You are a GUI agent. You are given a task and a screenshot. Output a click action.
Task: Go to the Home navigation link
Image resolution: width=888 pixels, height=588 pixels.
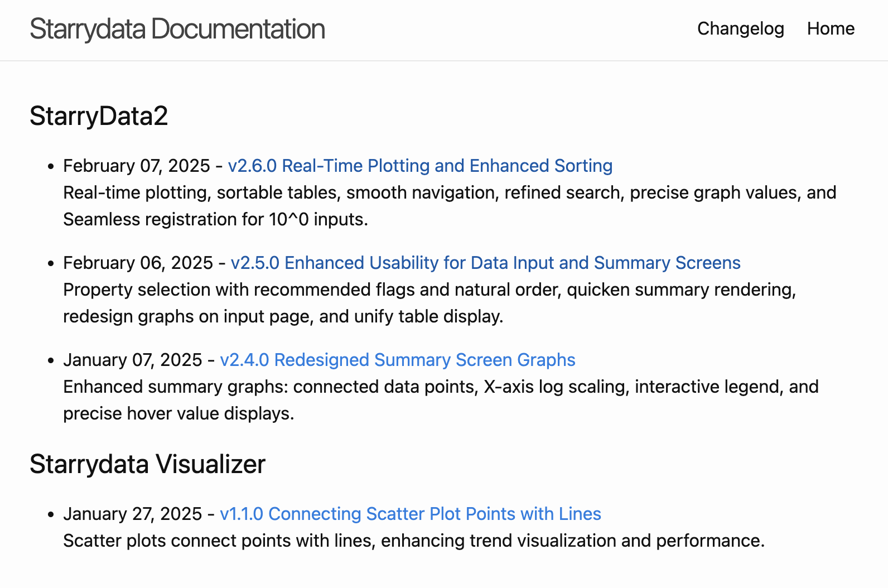[831, 28]
